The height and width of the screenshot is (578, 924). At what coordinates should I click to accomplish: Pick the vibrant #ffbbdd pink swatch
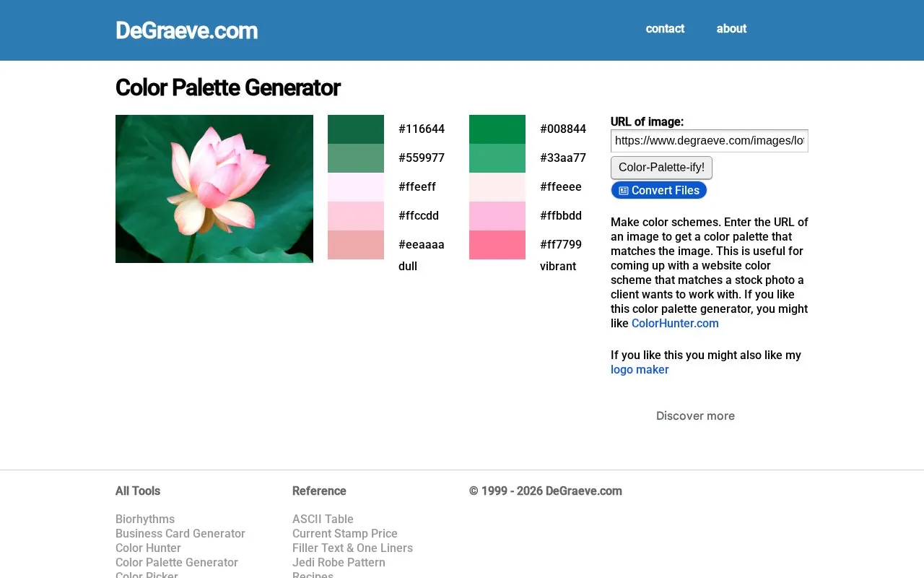497,216
